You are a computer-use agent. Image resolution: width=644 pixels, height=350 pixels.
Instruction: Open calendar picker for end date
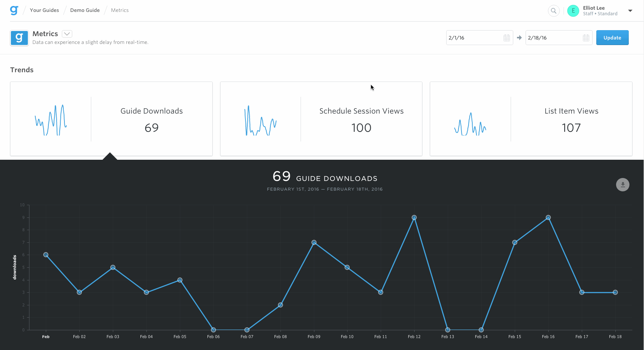coord(586,38)
